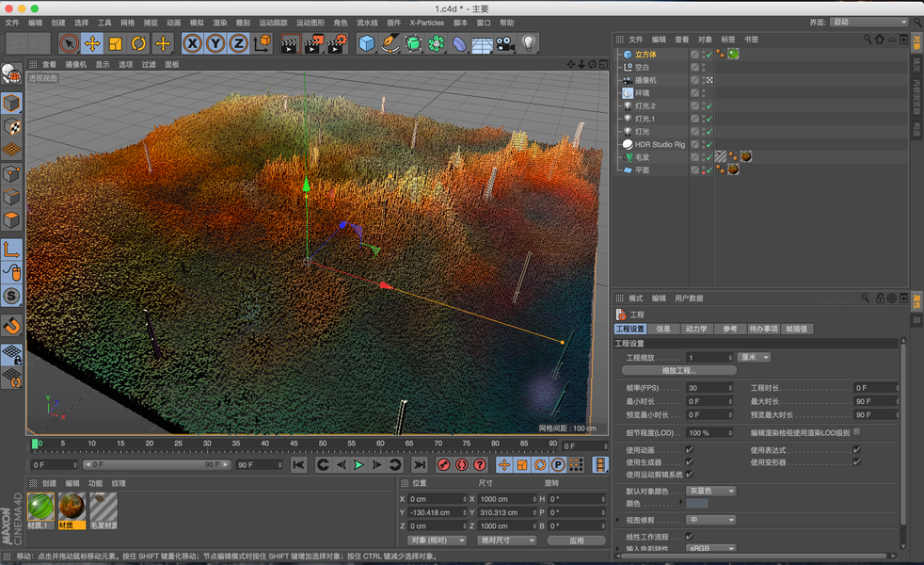
Task: Toggle the 线性工作流程 checkbox
Action: click(689, 536)
